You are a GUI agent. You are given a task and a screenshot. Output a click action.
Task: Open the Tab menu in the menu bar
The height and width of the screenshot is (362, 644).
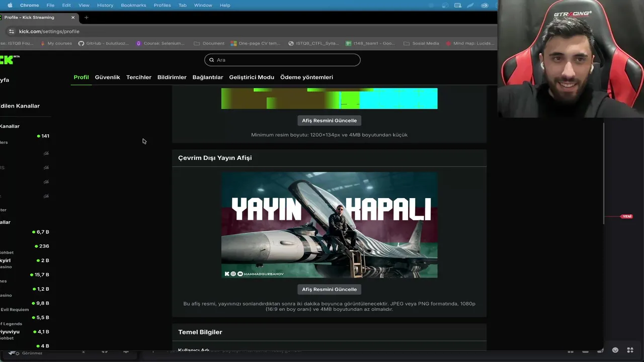pyautogui.click(x=183, y=5)
